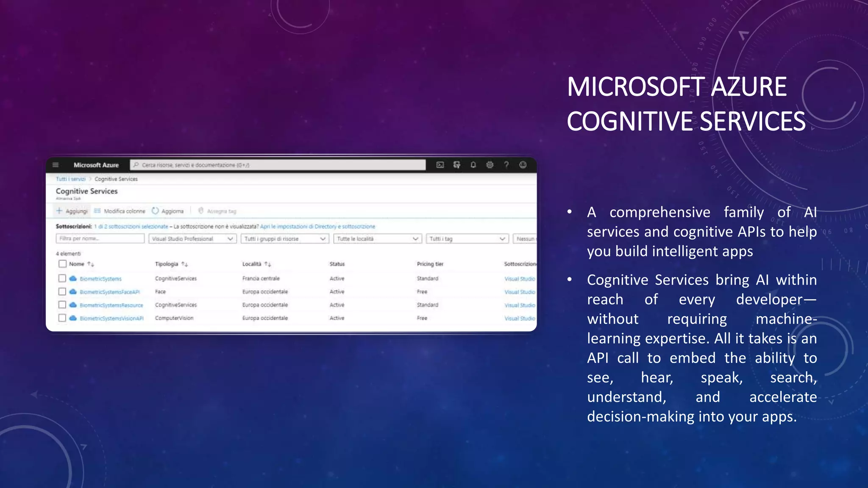
Task: Open the Directory and subscription filter icon
Action: click(456, 165)
